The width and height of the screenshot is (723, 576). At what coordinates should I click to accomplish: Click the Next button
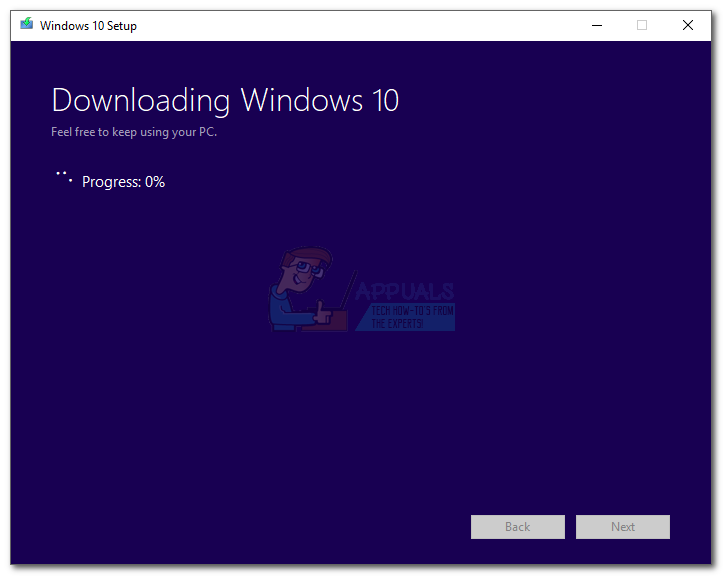622,527
